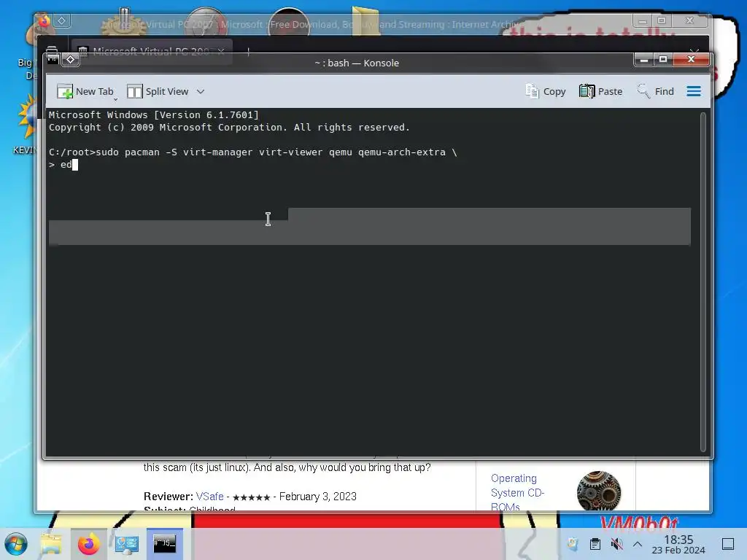Open the clipboard tray icon
Image resolution: width=747 pixels, height=560 pixels.
pyautogui.click(x=595, y=544)
